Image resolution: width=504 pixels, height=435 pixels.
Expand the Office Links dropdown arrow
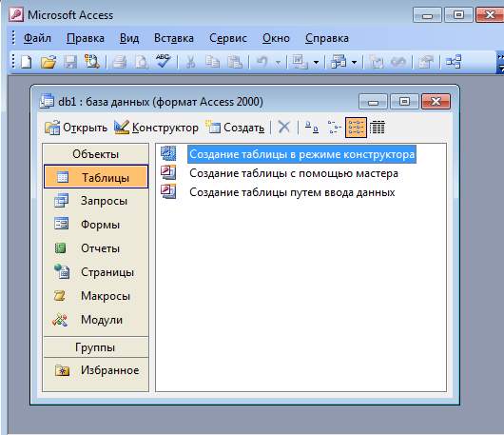[316, 62]
